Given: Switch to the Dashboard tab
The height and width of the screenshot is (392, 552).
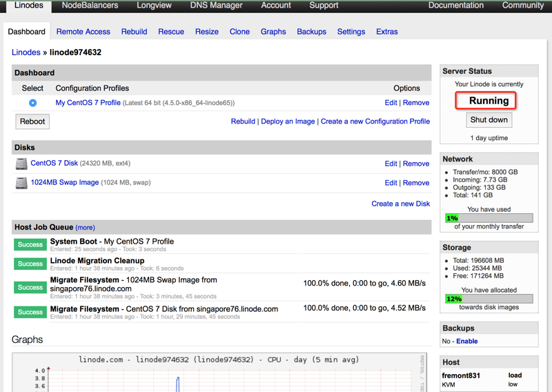Looking at the screenshot, I should pos(27,32).
